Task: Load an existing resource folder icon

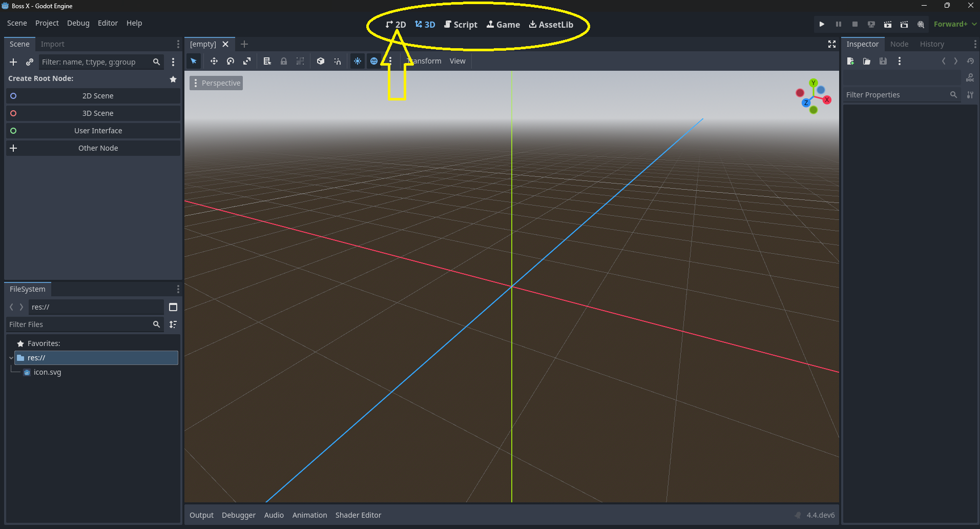Action: pos(867,61)
